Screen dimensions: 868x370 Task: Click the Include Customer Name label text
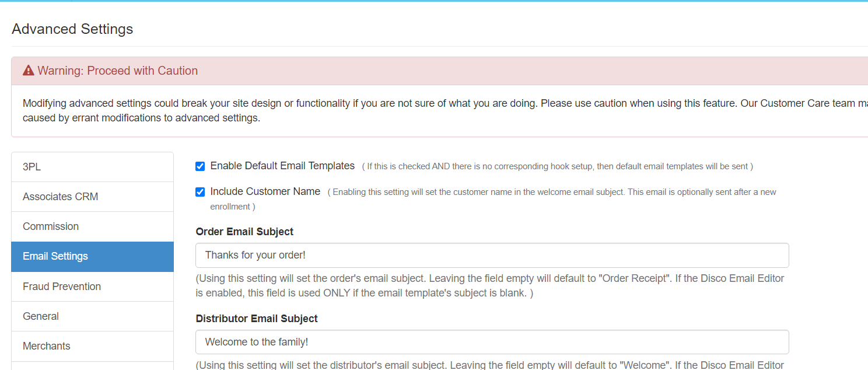[265, 191]
